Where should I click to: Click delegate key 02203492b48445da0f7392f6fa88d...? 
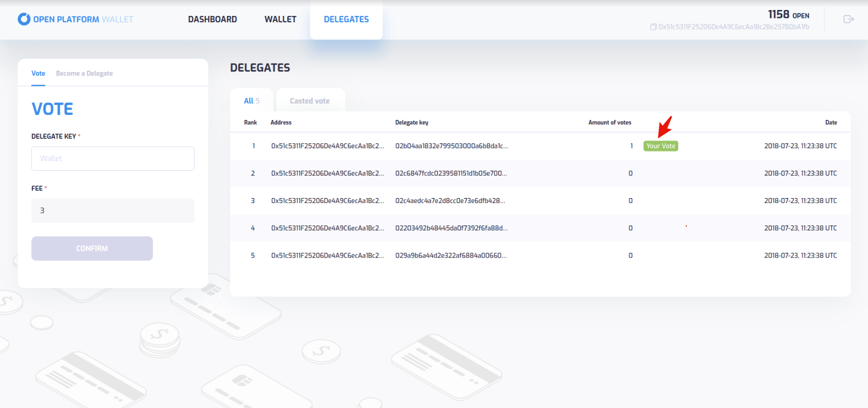tap(451, 228)
